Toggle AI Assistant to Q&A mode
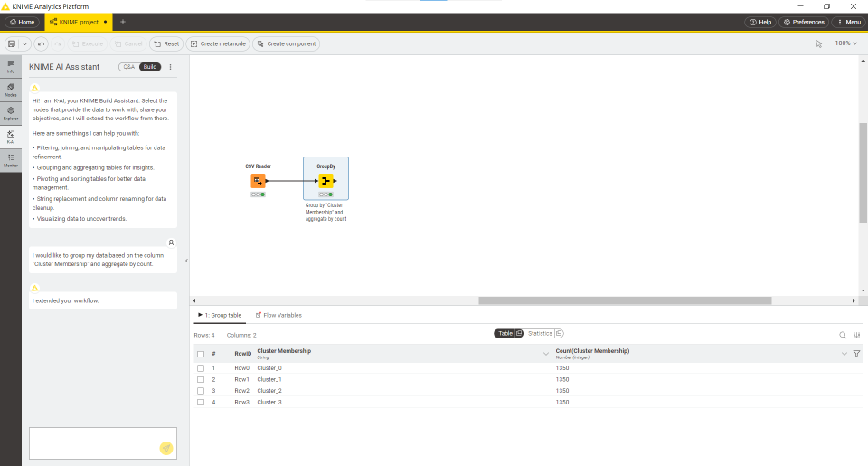Viewport: 868px width, 466px height. tap(129, 67)
